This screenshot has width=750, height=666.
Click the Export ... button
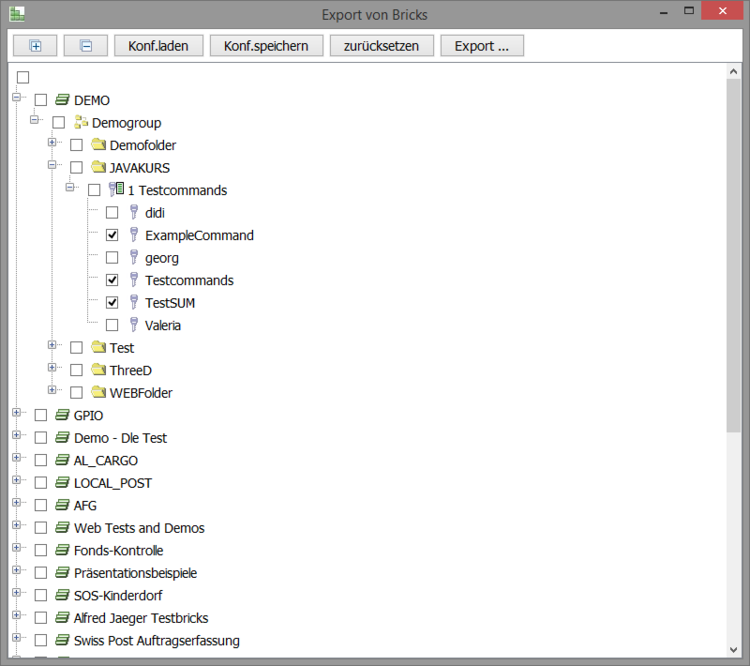coord(482,46)
